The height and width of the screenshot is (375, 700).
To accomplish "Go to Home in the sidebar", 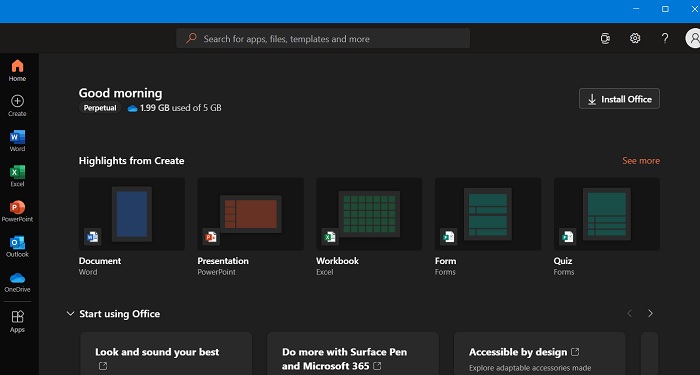I will 17,71.
